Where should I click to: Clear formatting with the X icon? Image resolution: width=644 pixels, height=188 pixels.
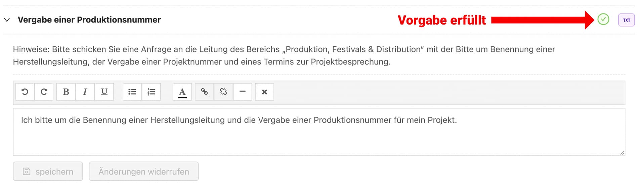pos(264,92)
